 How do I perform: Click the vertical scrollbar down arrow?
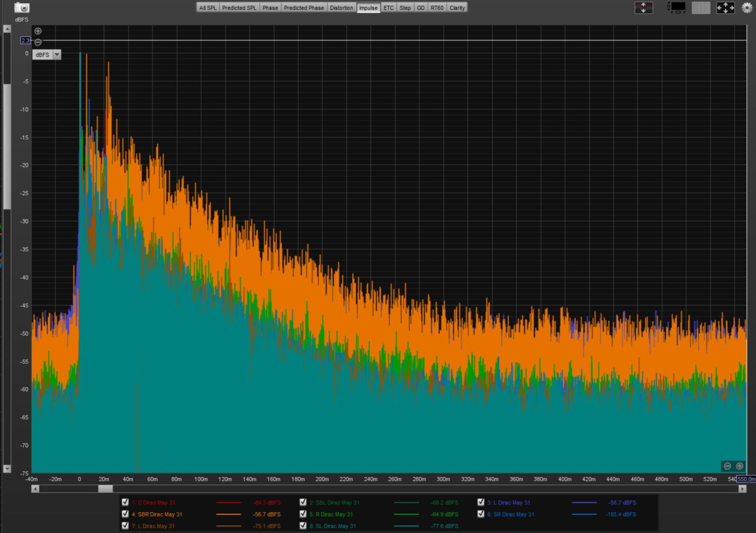7,468
